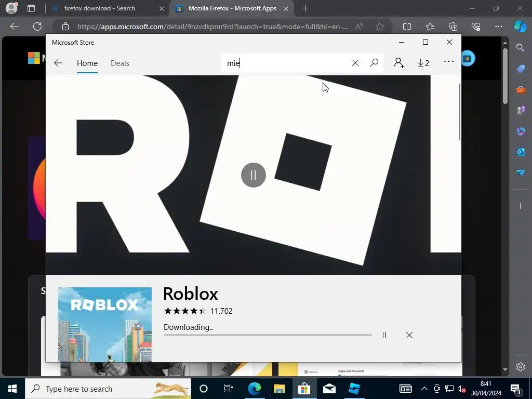The width and height of the screenshot is (532, 399).
Task: Pause the Roblox download
Action: [384, 335]
